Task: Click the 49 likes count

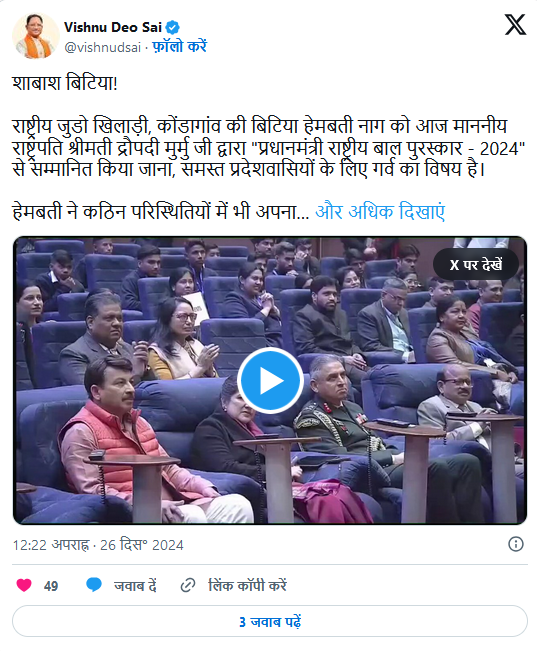Action: pos(51,586)
